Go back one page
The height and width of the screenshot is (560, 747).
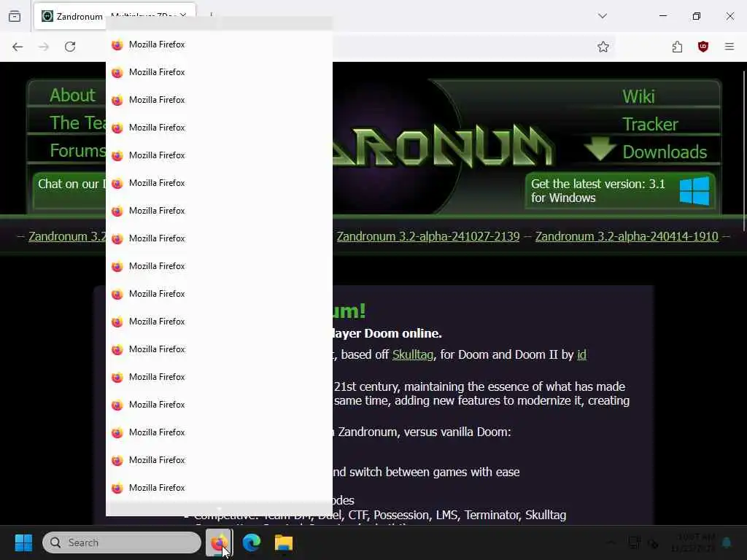tap(18, 47)
